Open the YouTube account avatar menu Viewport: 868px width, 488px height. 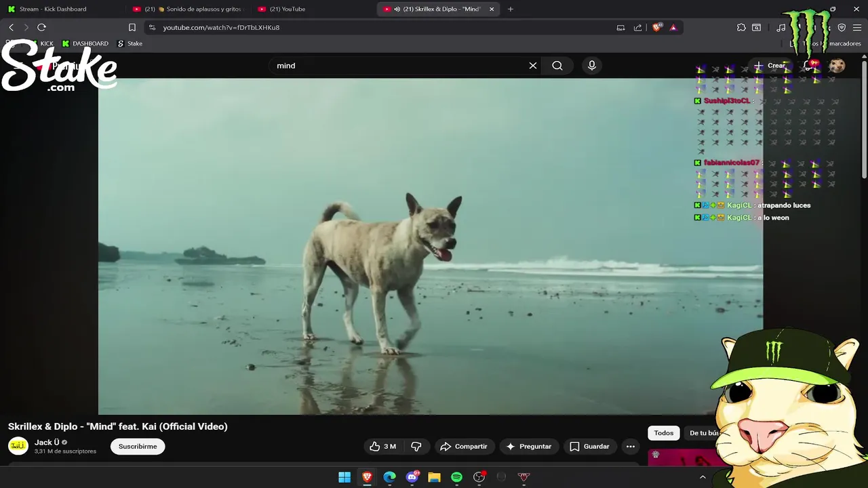[x=837, y=66]
